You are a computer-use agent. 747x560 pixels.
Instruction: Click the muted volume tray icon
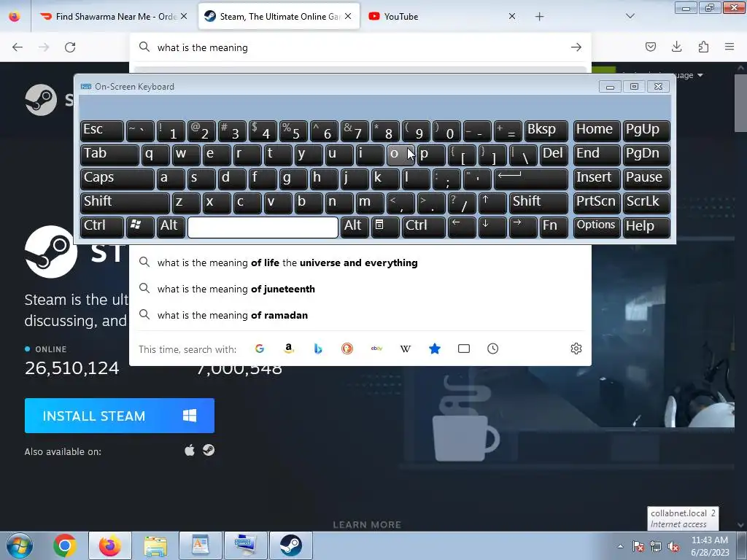tap(673, 547)
